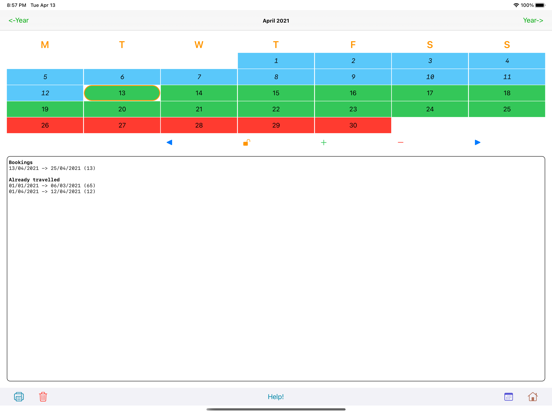Toggle the orange unlock padlock icon
The width and height of the screenshot is (552, 414).
[x=246, y=142]
